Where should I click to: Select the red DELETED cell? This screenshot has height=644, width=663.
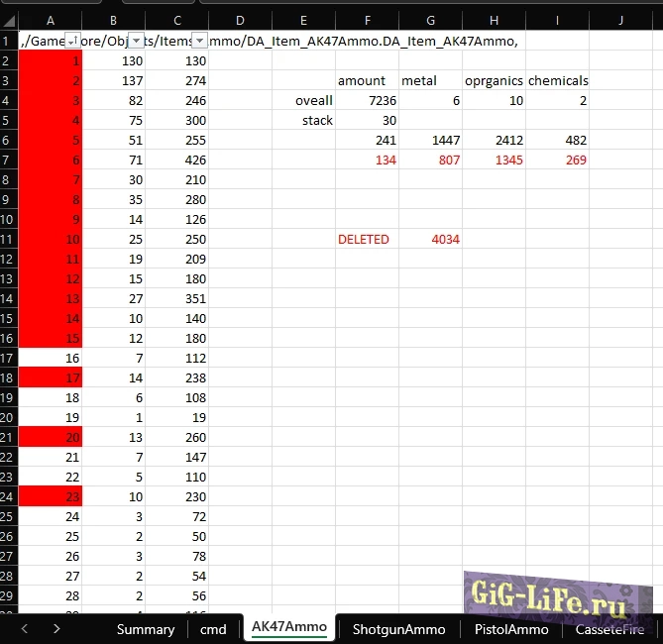tap(365, 239)
